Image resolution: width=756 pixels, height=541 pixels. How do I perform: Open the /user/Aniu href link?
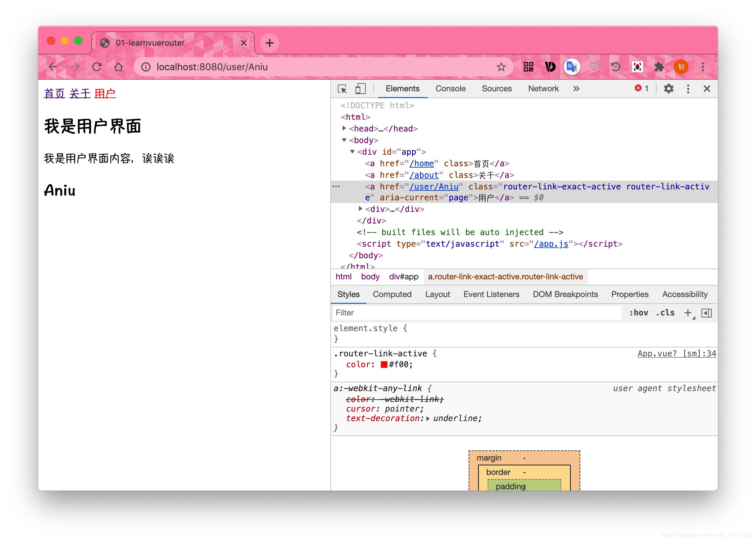(434, 187)
